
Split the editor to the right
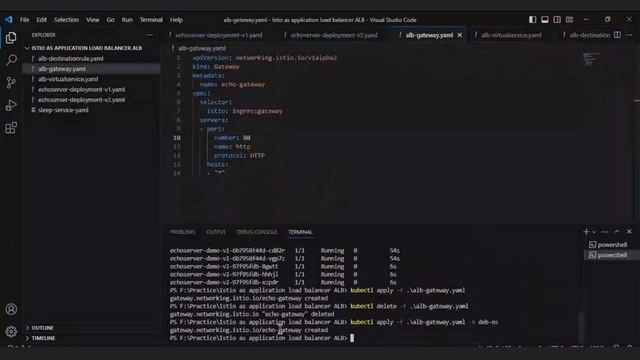[x=617, y=35]
